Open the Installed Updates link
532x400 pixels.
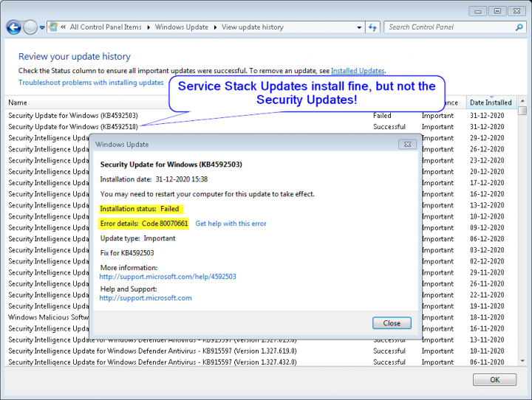[358, 71]
